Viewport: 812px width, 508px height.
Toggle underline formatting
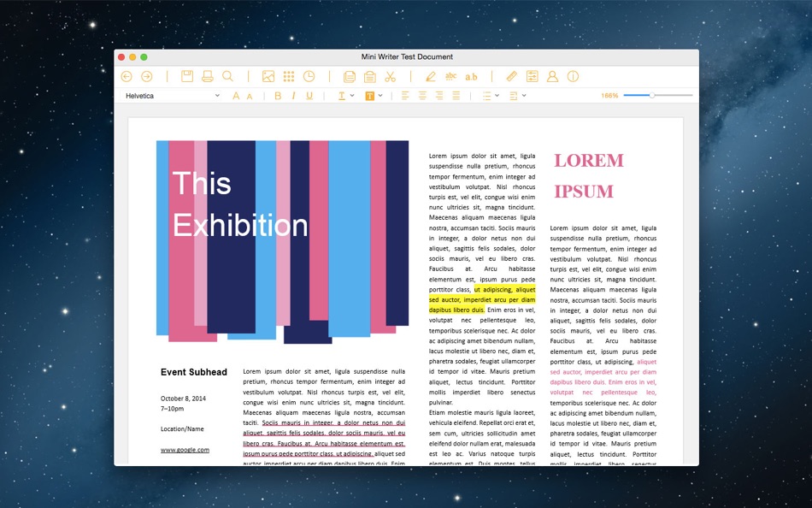coord(308,95)
